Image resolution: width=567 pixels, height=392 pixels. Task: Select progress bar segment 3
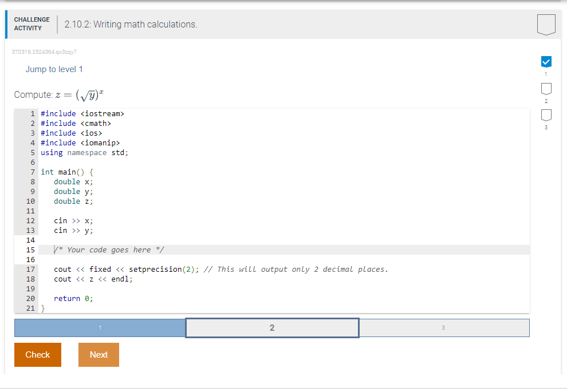tap(444, 327)
